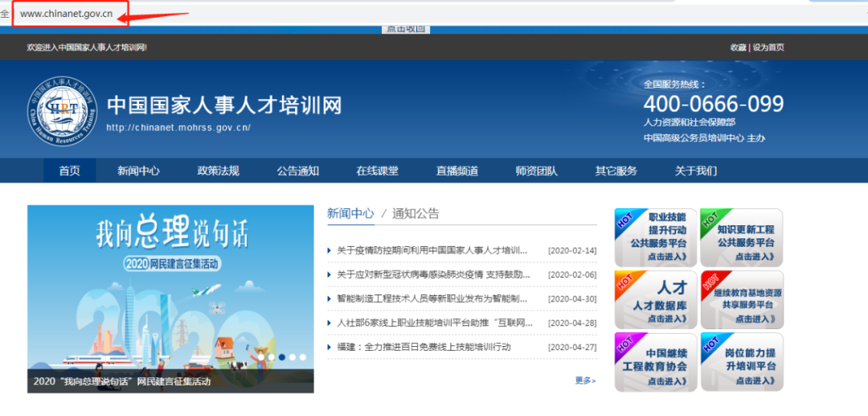
Task: Expand more news via 更多> link
Action: 585,381
